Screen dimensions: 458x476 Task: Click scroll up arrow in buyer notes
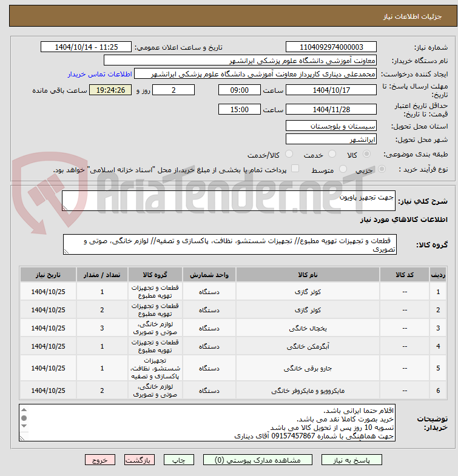(24, 409)
